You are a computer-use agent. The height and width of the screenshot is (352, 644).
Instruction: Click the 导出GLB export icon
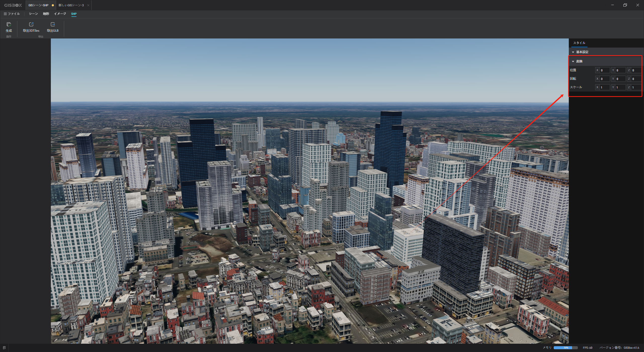pos(53,25)
